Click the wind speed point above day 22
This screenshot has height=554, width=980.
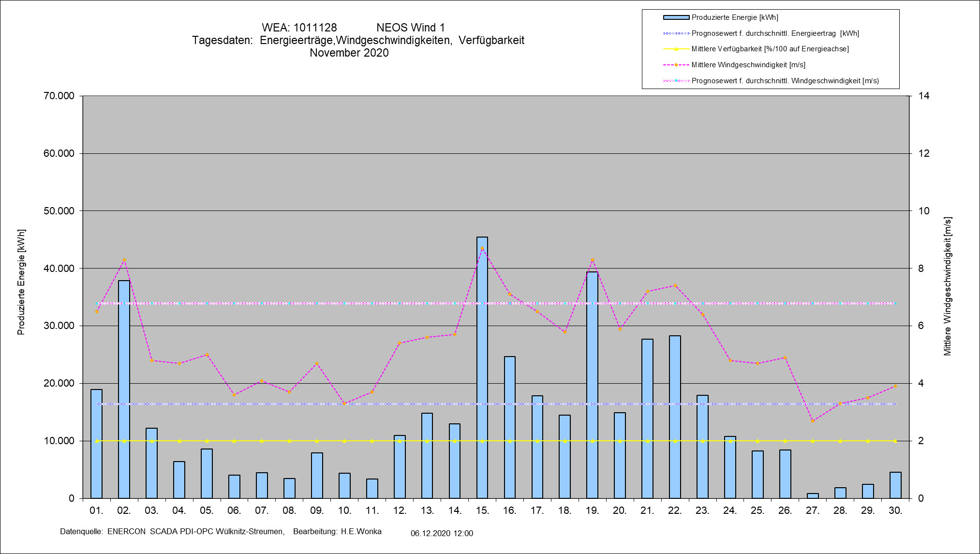pos(675,286)
